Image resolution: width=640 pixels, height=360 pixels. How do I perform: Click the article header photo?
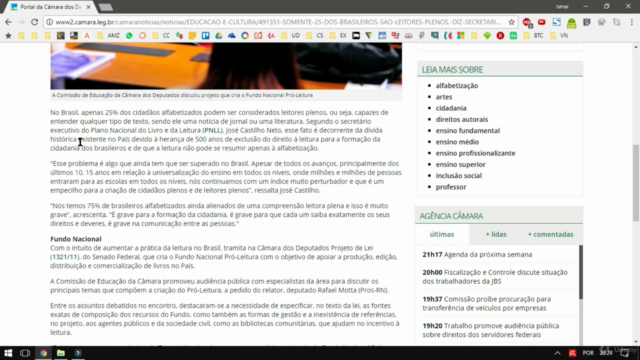226,66
